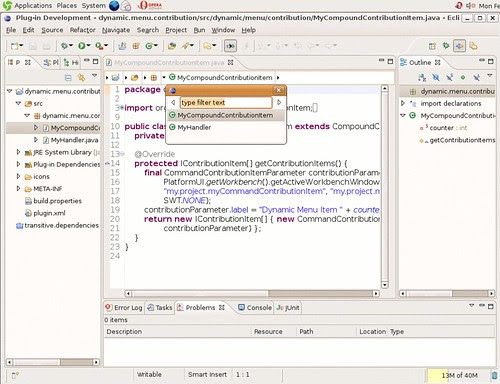This screenshot has width=500, height=384.
Task: Open the Window menu
Action: coord(223,30)
